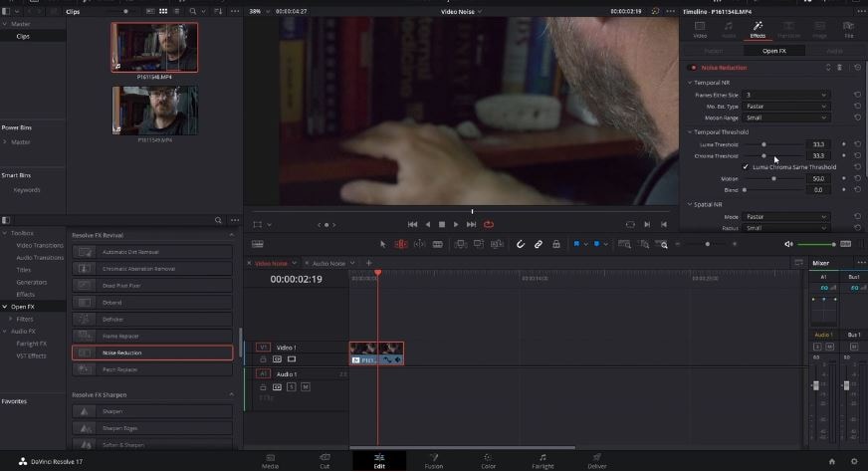Lock the Video 1 track

coord(263,359)
